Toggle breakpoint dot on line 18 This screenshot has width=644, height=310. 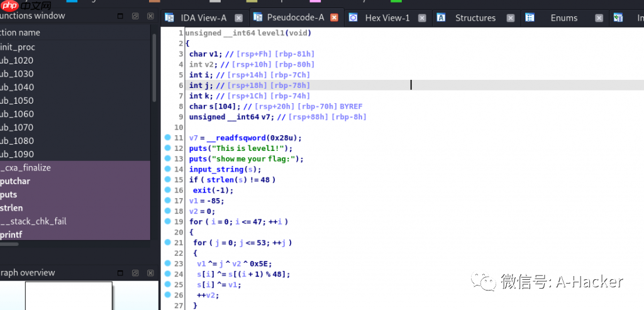[167, 211]
